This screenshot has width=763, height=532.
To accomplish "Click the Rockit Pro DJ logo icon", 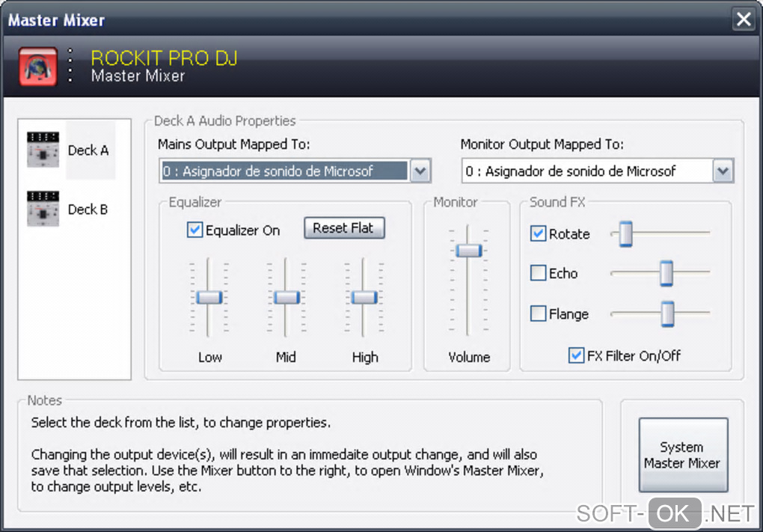I will pos(38,66).
